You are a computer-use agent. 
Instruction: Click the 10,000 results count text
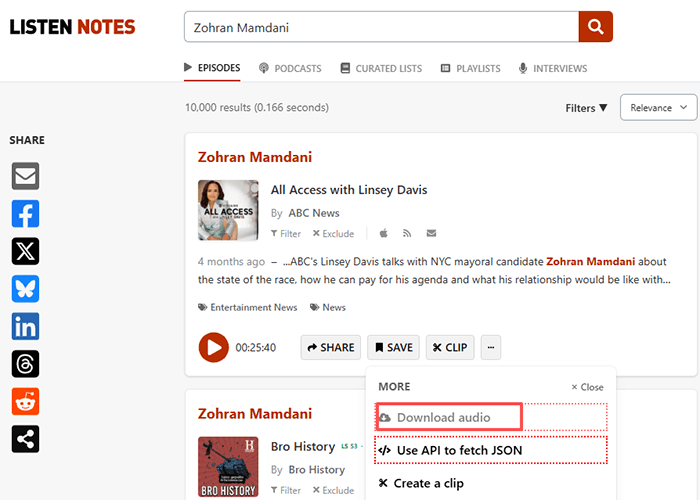257,107
